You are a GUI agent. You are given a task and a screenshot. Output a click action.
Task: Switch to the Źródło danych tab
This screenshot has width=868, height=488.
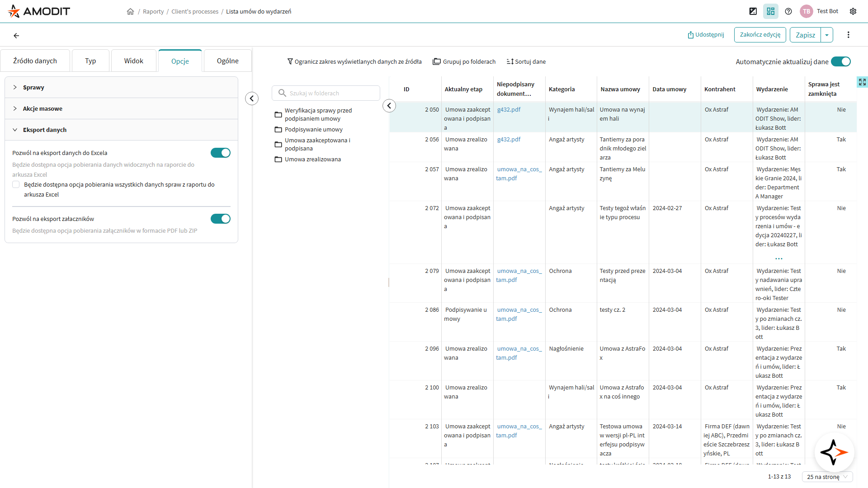click(35, 61)
